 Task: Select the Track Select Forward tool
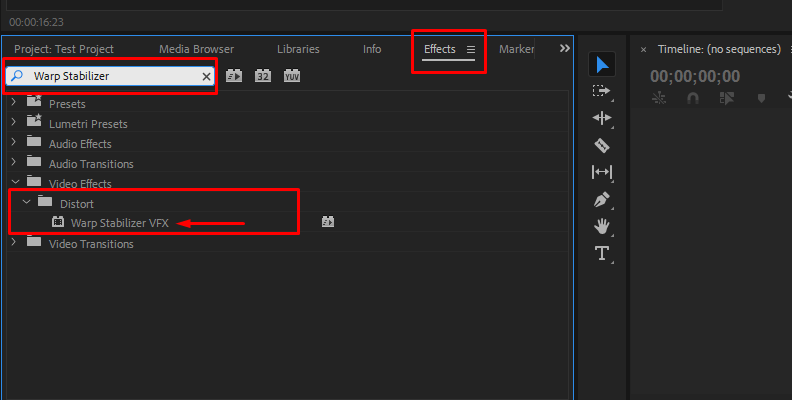pos(602,91)
